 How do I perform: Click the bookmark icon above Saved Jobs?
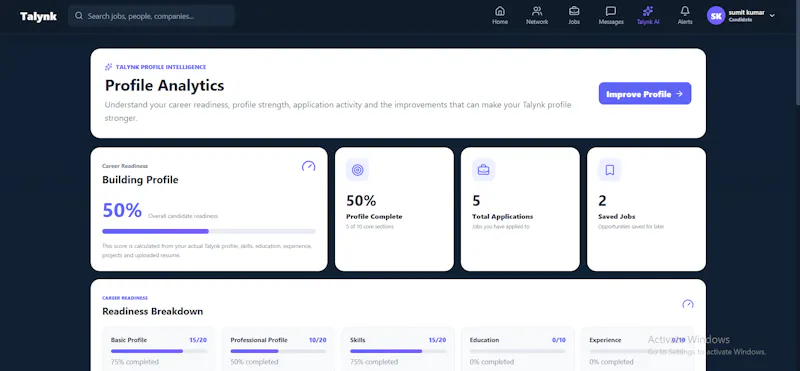(609, 170)
